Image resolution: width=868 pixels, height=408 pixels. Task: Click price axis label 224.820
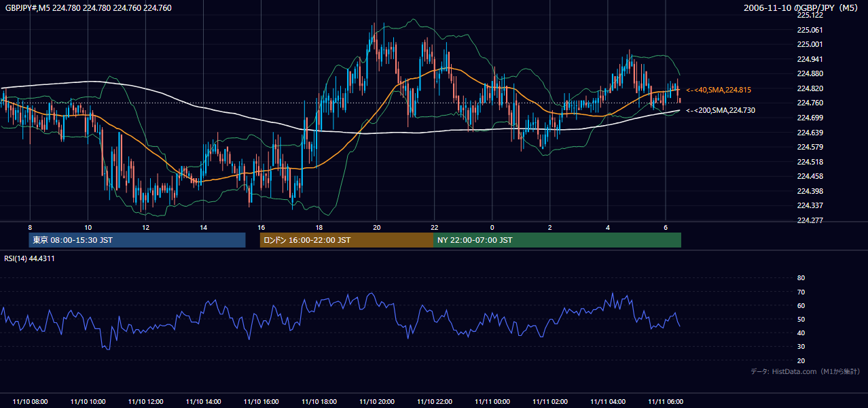(810, 88)
